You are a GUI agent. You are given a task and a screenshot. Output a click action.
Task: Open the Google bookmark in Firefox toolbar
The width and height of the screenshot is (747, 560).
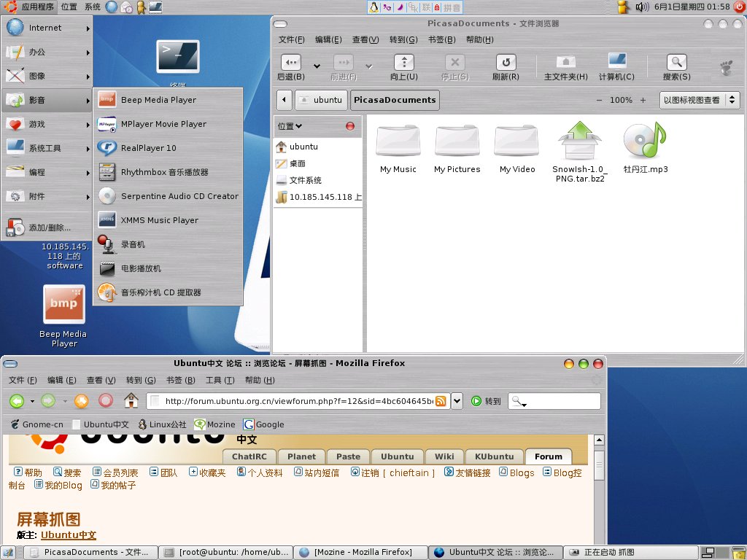click(x=263, y=424)
